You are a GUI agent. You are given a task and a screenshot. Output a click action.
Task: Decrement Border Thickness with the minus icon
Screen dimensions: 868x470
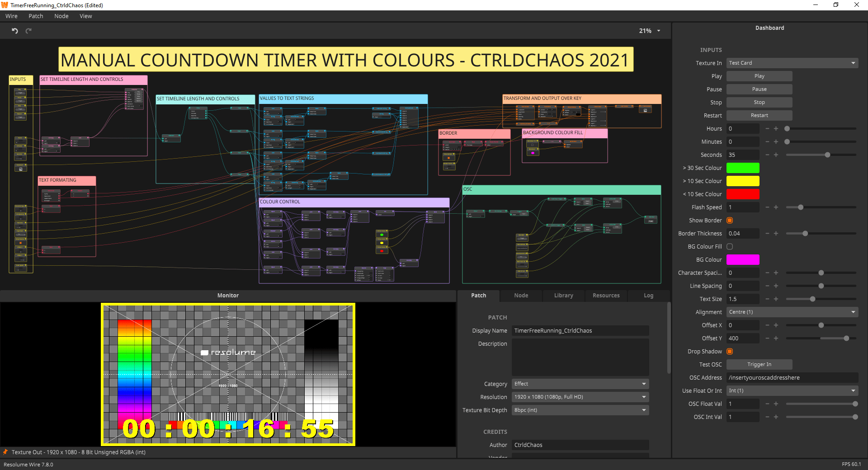pos(767,234)
